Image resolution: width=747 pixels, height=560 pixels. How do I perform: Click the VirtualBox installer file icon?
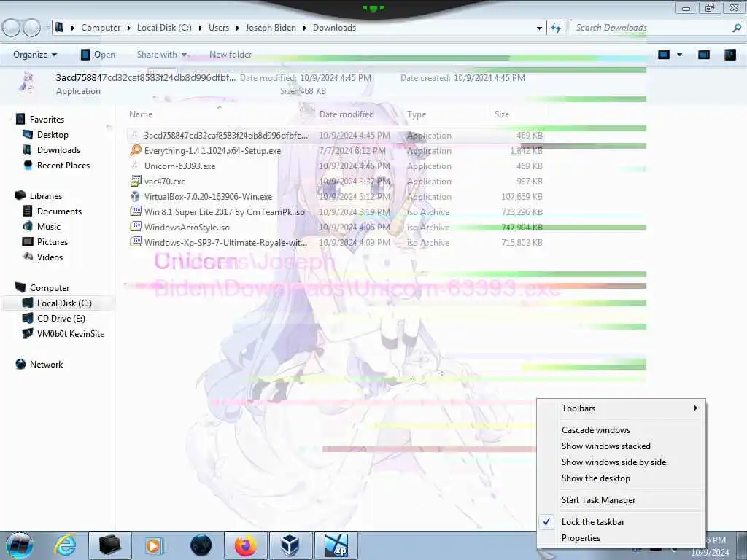[x=136, y=196]
